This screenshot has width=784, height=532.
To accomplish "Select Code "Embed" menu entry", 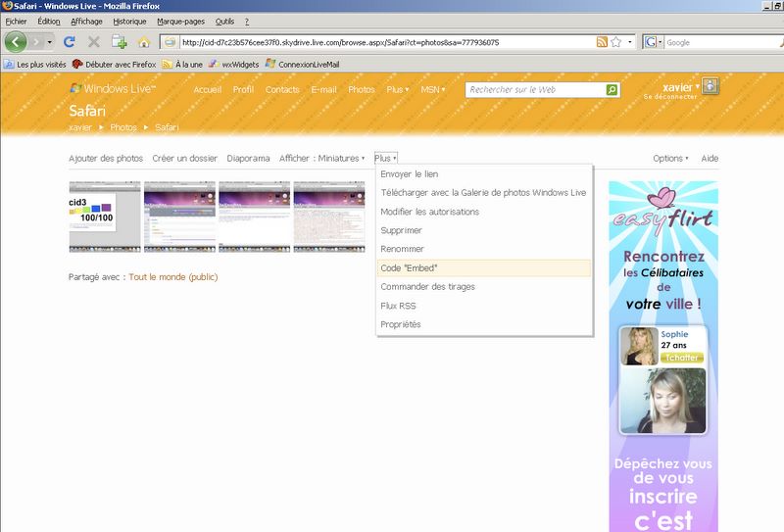I will 484,268.
